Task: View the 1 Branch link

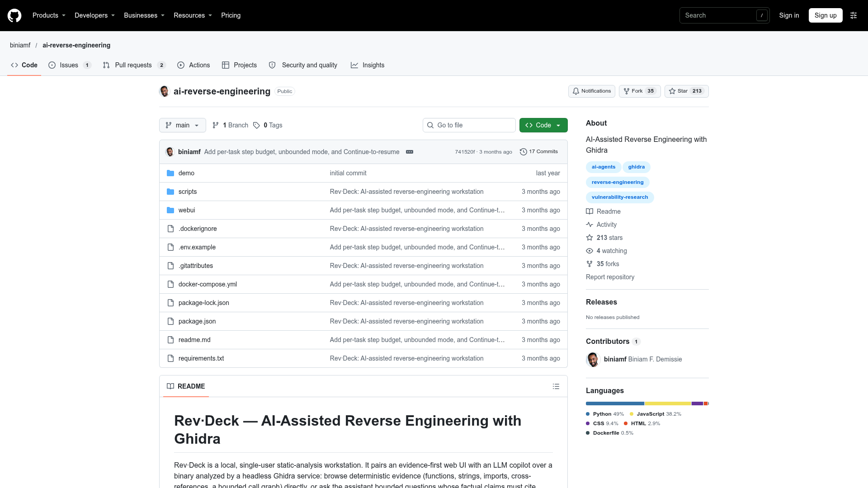Action: coord(230,125)
